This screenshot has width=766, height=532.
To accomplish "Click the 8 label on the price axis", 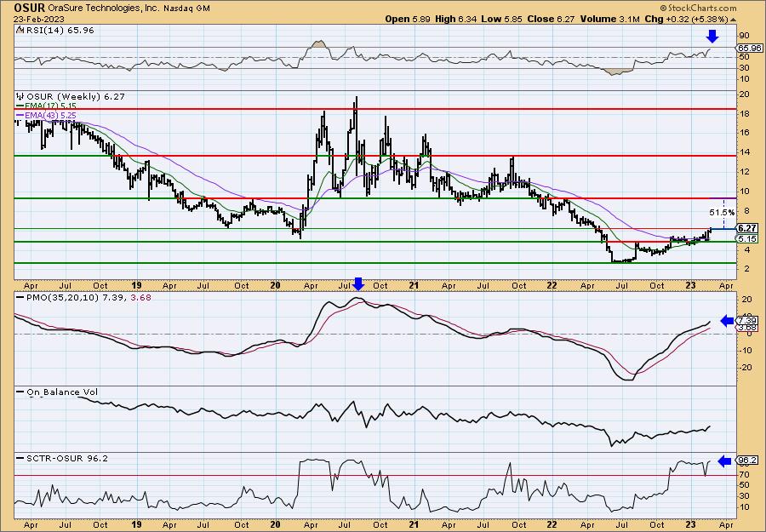I will (x=746, y=210).
